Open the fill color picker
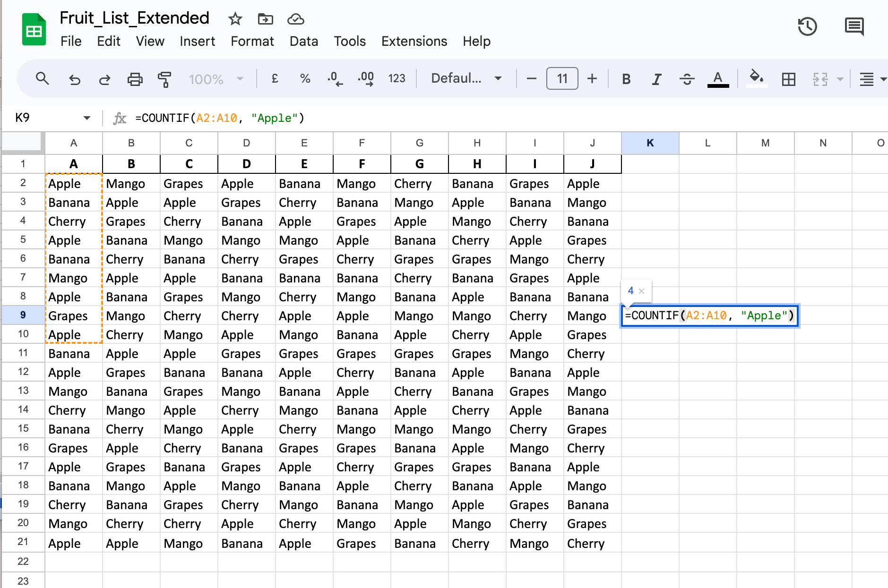This screenshot has width=888, height=588. click(757, 78)
